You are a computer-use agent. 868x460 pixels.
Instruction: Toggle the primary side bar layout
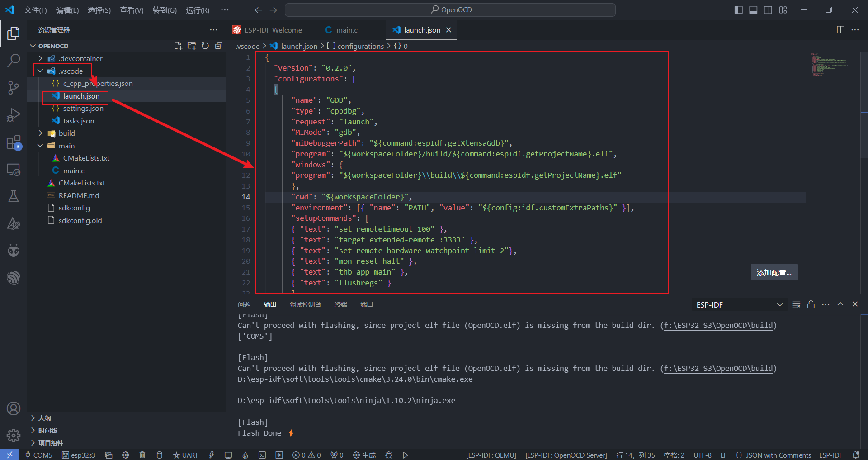739,10
